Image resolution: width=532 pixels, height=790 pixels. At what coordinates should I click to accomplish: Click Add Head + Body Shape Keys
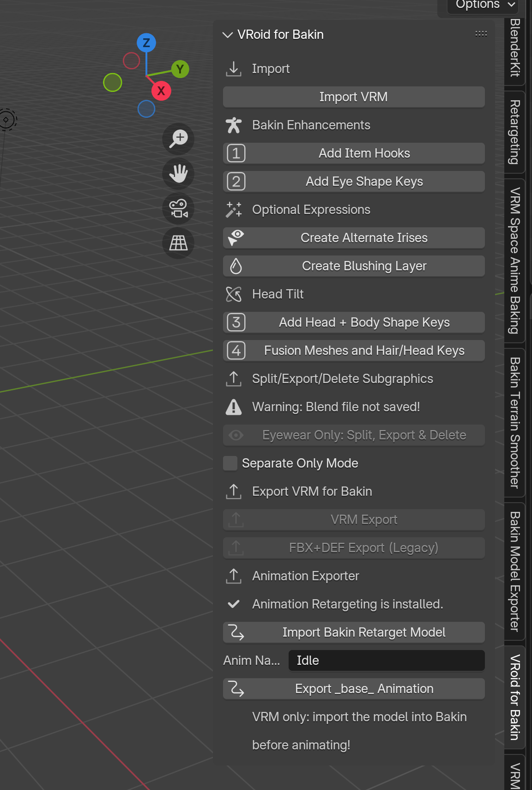tap(354, 322)
